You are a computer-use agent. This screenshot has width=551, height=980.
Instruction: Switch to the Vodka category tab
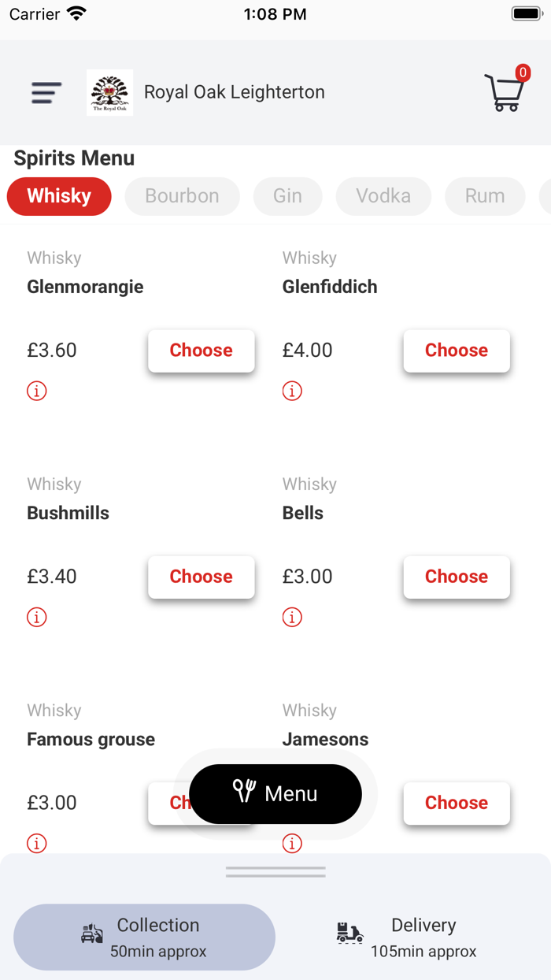pyautogui.click(x=383, y=196)
